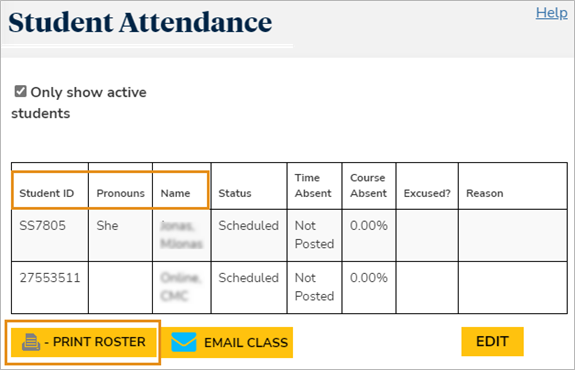Click the EDIT button
The image size is (575, 370).
pyautogui.click(x=492, y=341)
